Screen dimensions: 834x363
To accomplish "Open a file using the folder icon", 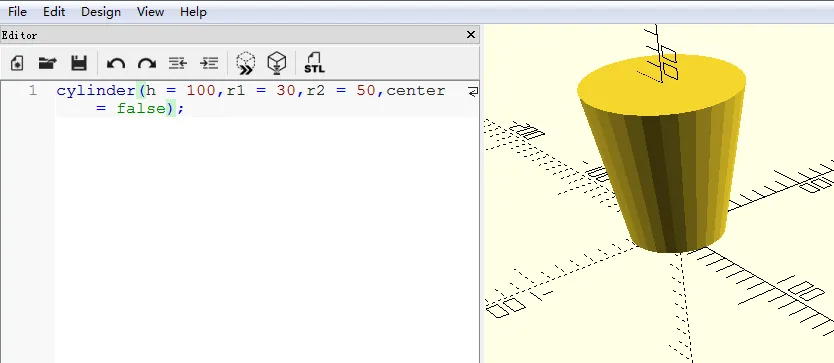I will pos(47,63).
